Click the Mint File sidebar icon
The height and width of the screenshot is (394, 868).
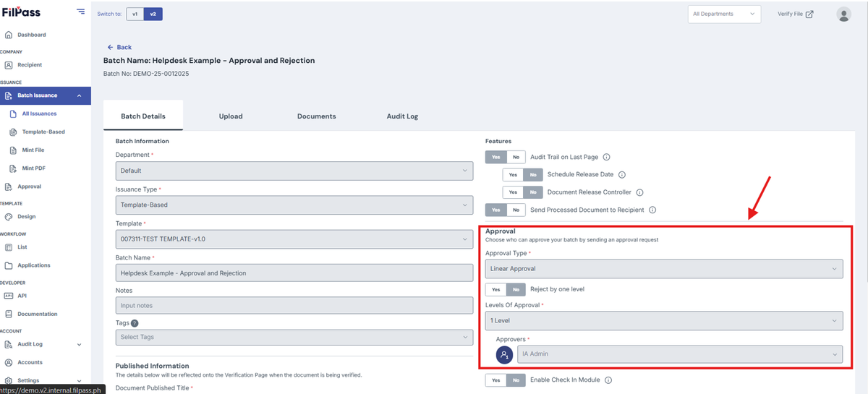[x=13, y=150]
